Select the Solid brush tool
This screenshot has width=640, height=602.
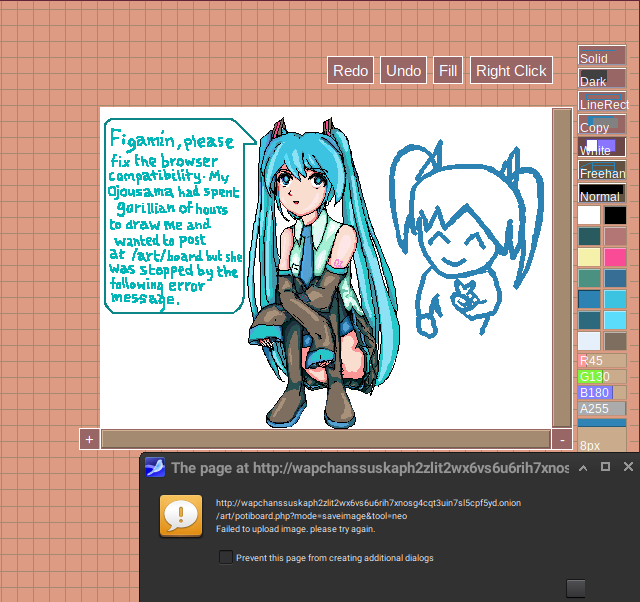point(601,57)
